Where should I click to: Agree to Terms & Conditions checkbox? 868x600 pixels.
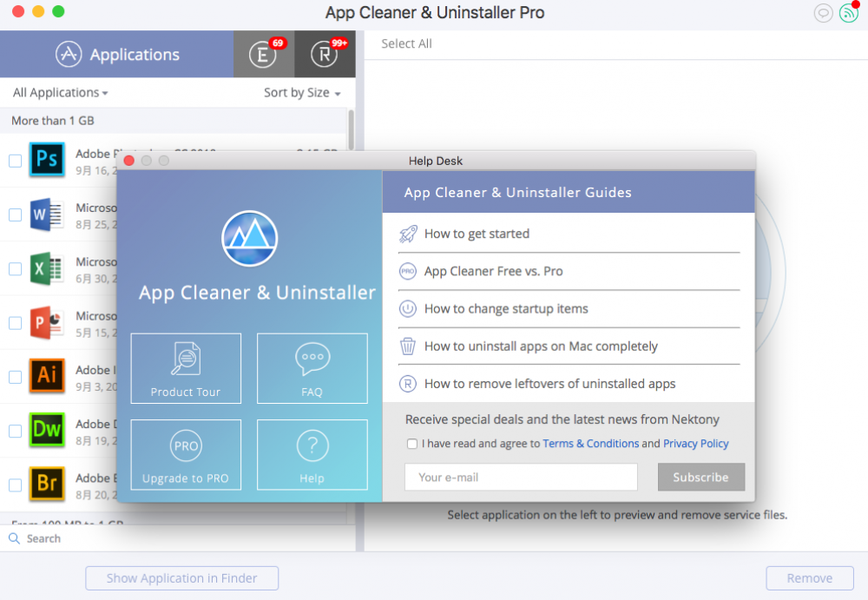point(411,444)
